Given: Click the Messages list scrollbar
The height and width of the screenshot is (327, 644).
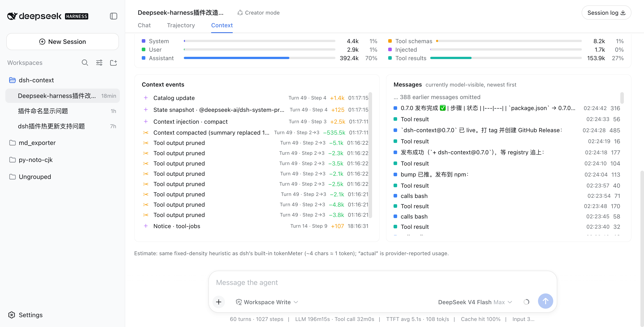Looking at the screenshot, I should pyautogui.click(x=622, y=98).
